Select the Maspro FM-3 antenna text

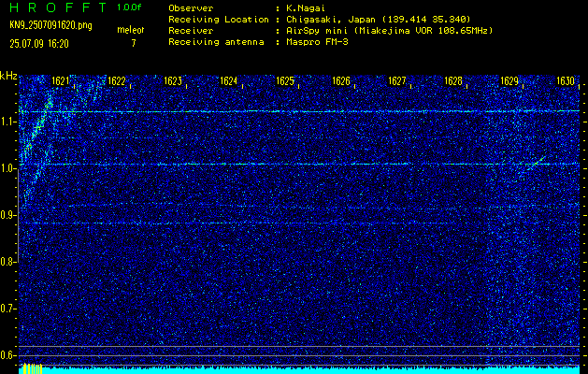[x=317, y=42]
